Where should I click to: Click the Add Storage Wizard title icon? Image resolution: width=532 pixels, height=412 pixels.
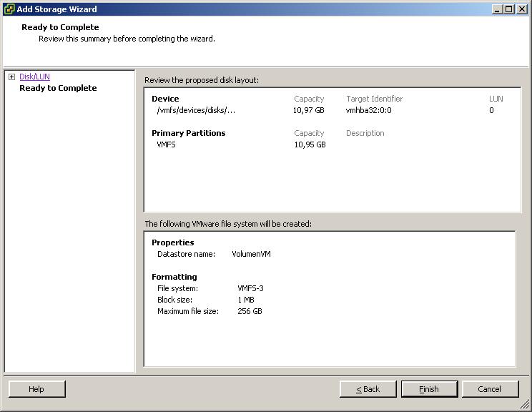[x=9, y=9]
